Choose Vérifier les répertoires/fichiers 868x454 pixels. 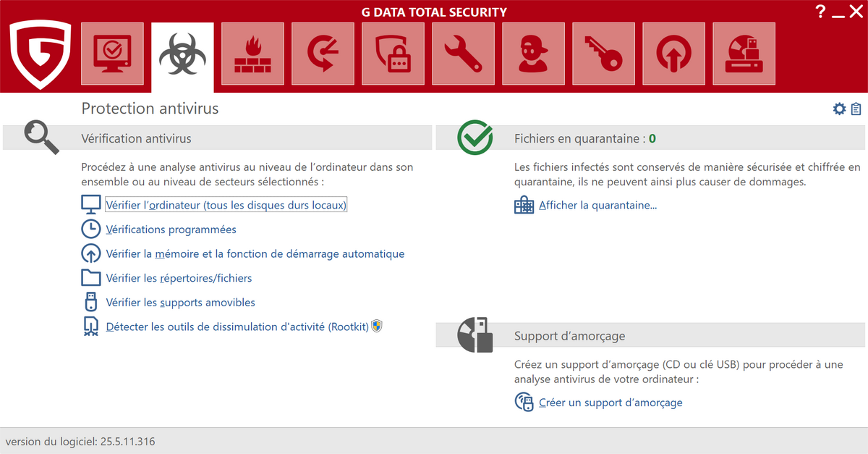(179, 278)
